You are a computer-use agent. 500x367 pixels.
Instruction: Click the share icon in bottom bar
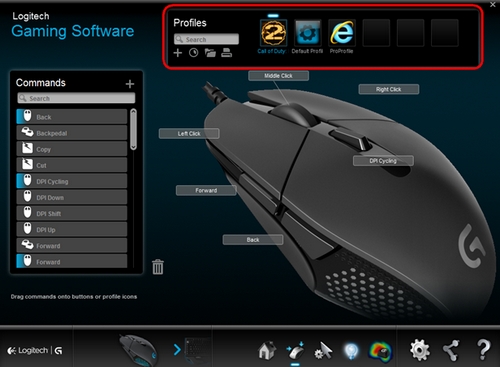451,350
